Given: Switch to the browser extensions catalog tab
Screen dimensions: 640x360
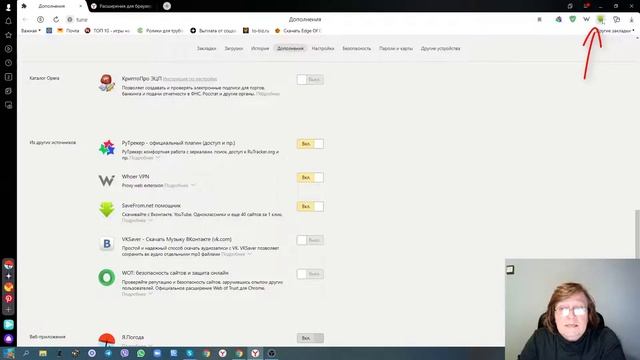Looking at the screenshot, I should point(122,6).
